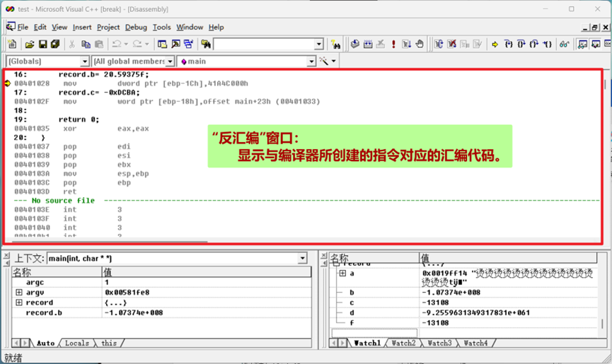Restart debugging with the Restart icon
Screen dimensions: 612x364
[x=439, y=44]
